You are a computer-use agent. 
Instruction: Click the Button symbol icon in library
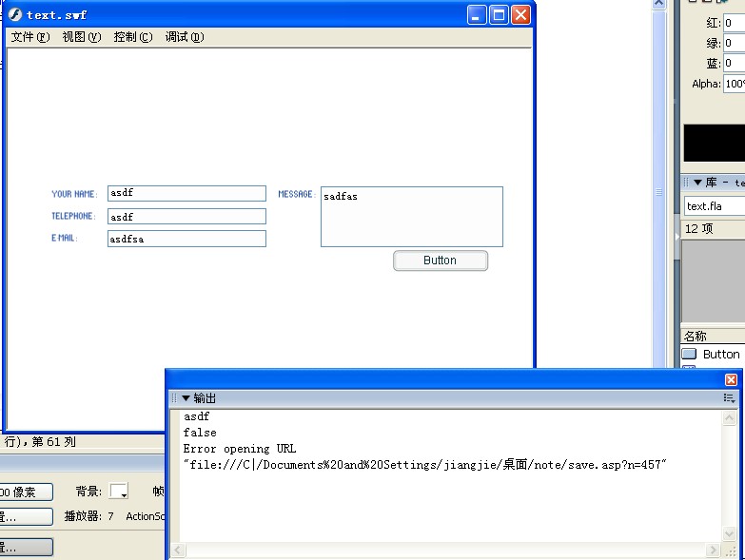689,354
